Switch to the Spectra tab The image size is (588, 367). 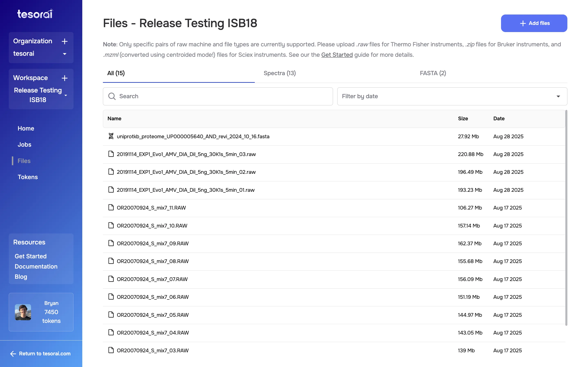coord(280,73)
